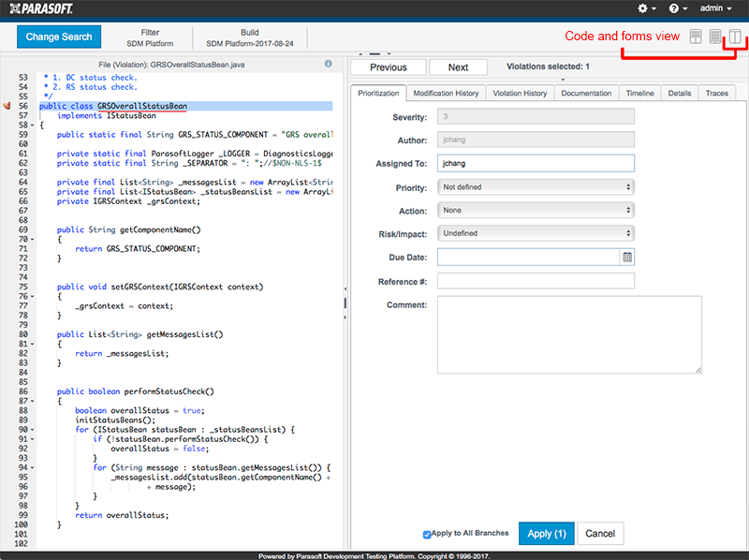Open the Timeline tab
The image size is (749, 560).
click(x=639, y=93)
